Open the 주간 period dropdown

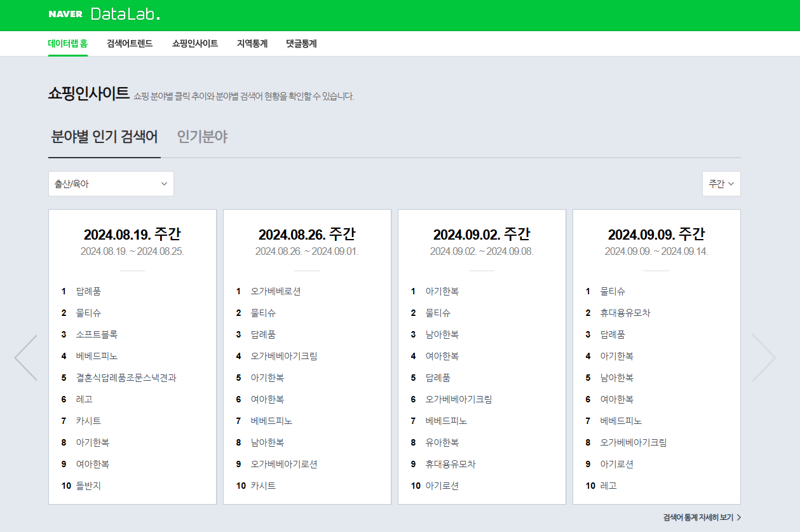[721, 183]
